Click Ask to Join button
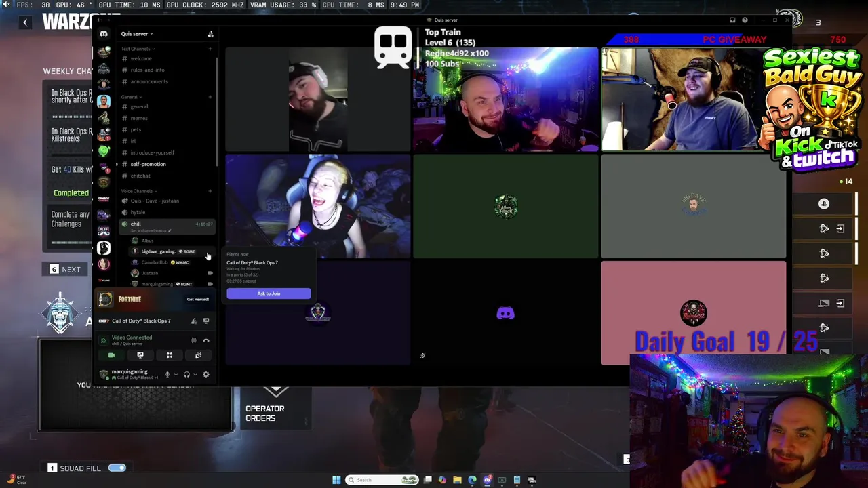Viewport: 868px width, 488px height. (x=269, y=293)
